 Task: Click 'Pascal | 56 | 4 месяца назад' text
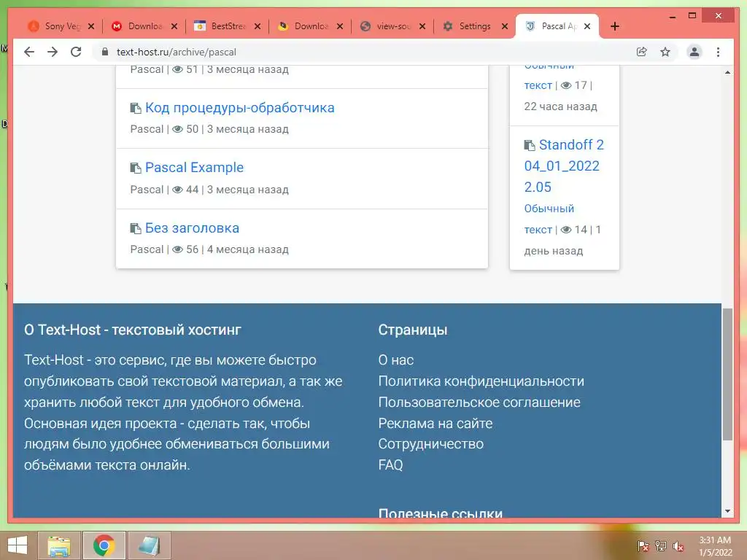pos(209,249)
